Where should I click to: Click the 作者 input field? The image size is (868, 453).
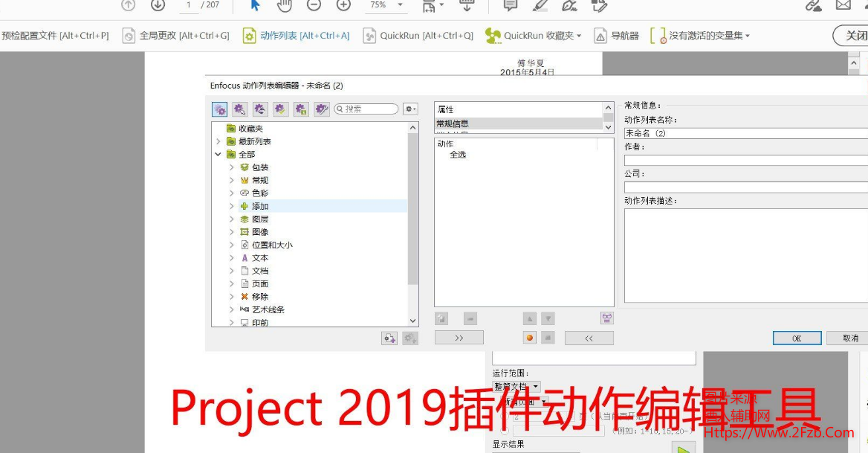click(746, 161)
